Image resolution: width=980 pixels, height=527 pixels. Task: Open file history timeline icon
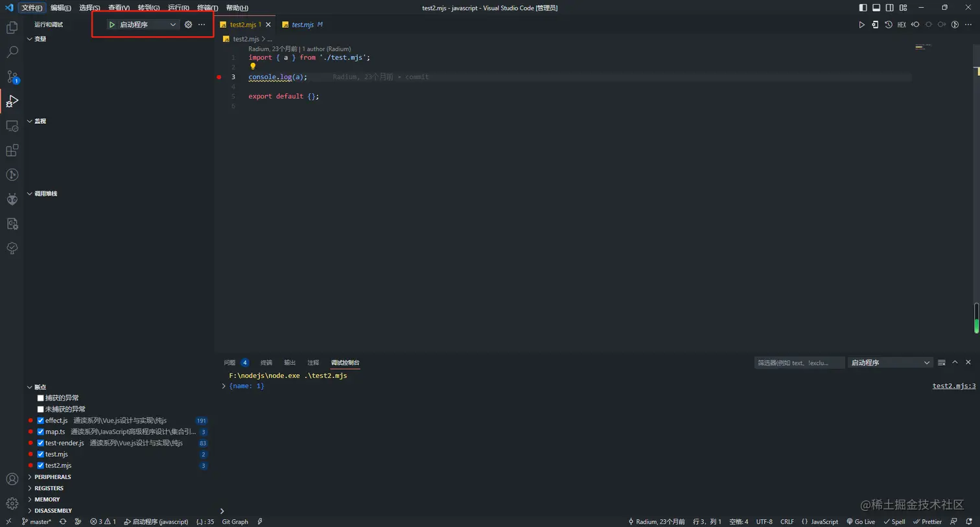click(889, 25)
